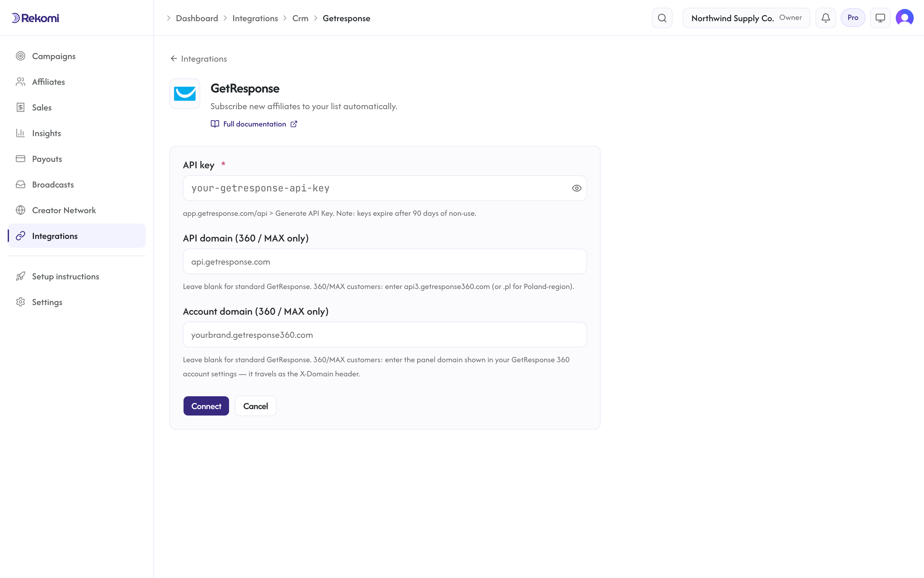Image resolution: width=924 pixels, height=578 pixels.
Task: Click the Broadcasts inbox icon
Action: click(21, 185)
